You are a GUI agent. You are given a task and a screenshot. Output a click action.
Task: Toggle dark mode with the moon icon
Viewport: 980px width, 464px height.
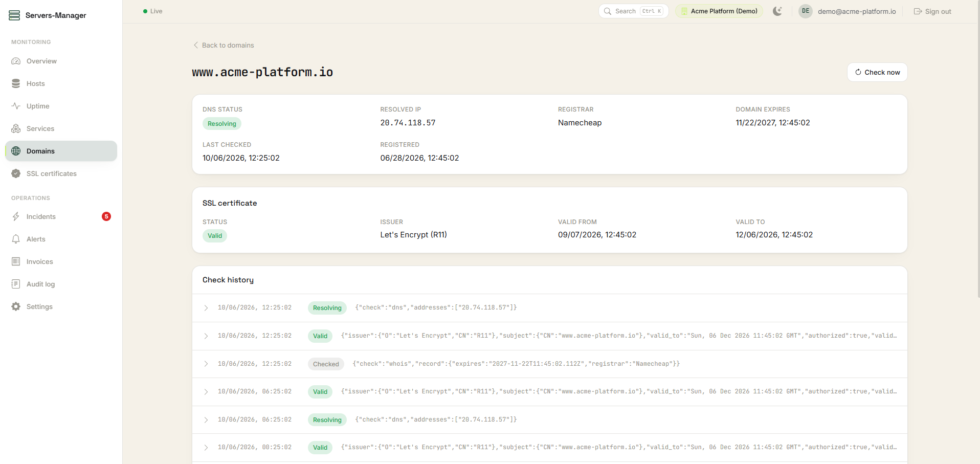pyautogui.click(x=777, y=11)
